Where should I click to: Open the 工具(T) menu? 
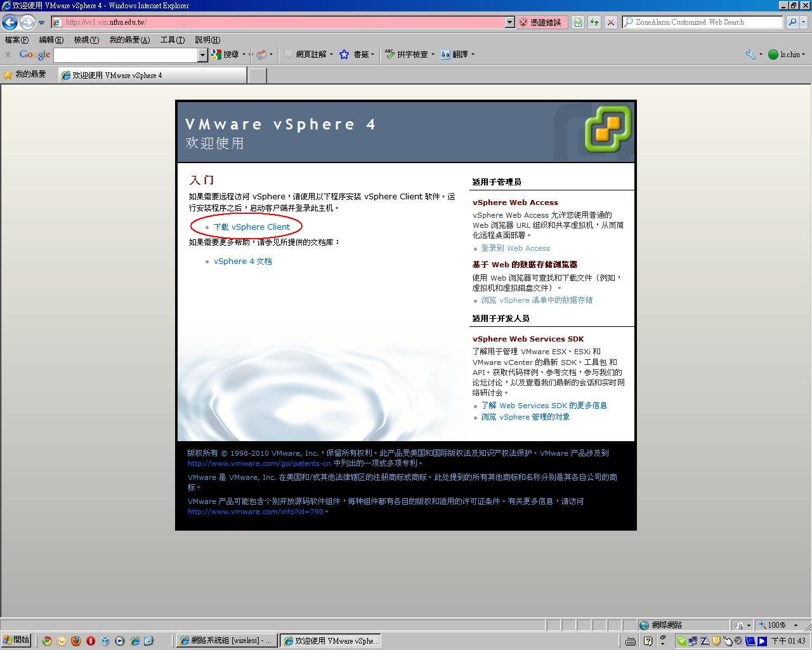coord(172,40)
